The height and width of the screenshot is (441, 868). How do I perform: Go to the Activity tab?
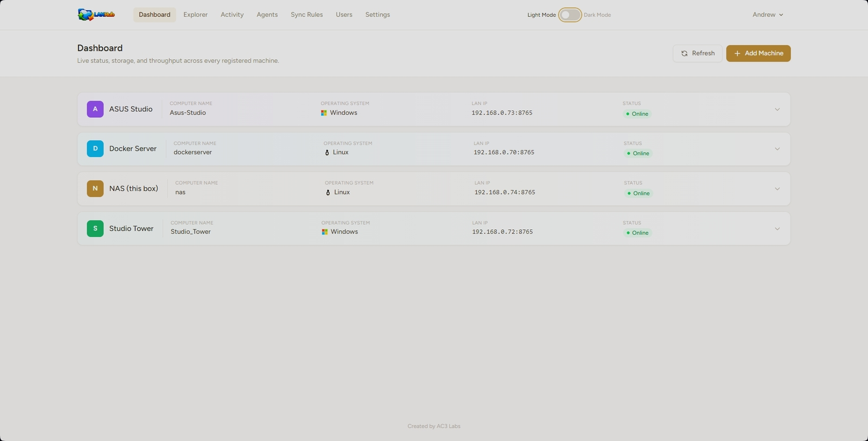pyautogui.click(x=232, y=15)
